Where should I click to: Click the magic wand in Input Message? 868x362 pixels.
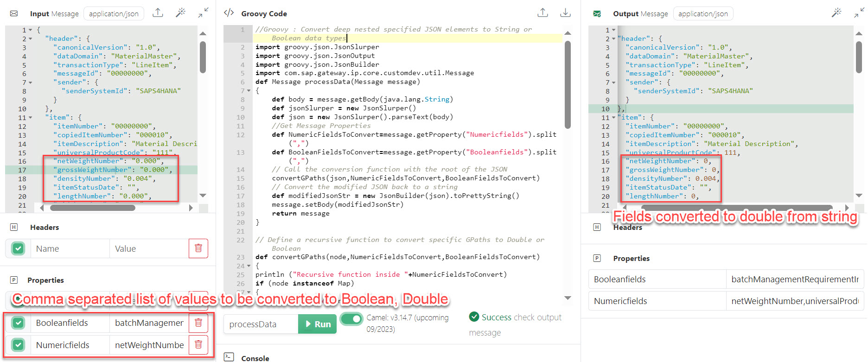click(x=180, y=13)
